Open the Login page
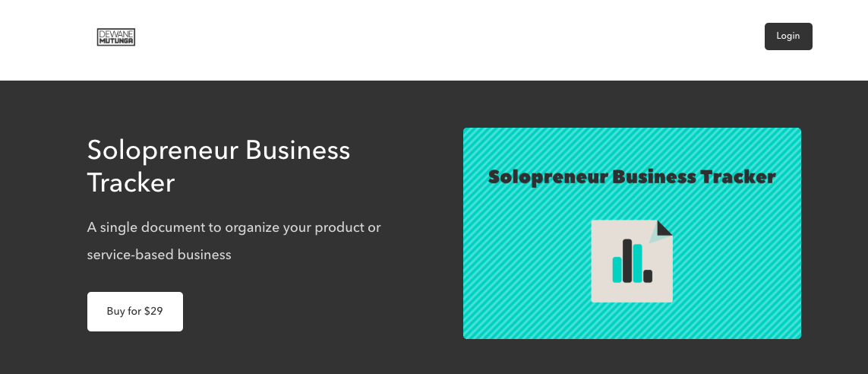 click(788, 36)
